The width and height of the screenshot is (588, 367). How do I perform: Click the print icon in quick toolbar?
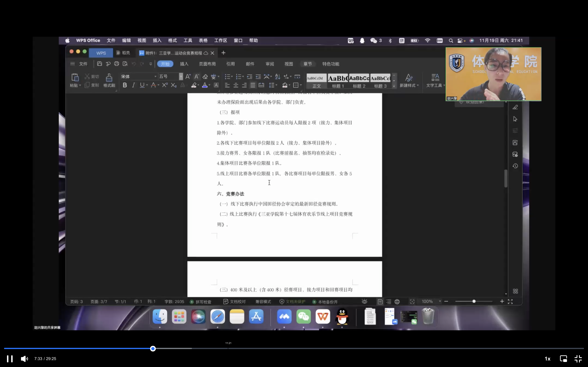(117, 64)
